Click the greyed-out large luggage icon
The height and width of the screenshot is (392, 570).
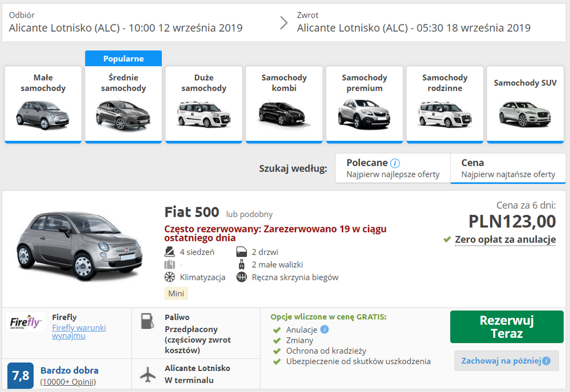coord(170,264)
